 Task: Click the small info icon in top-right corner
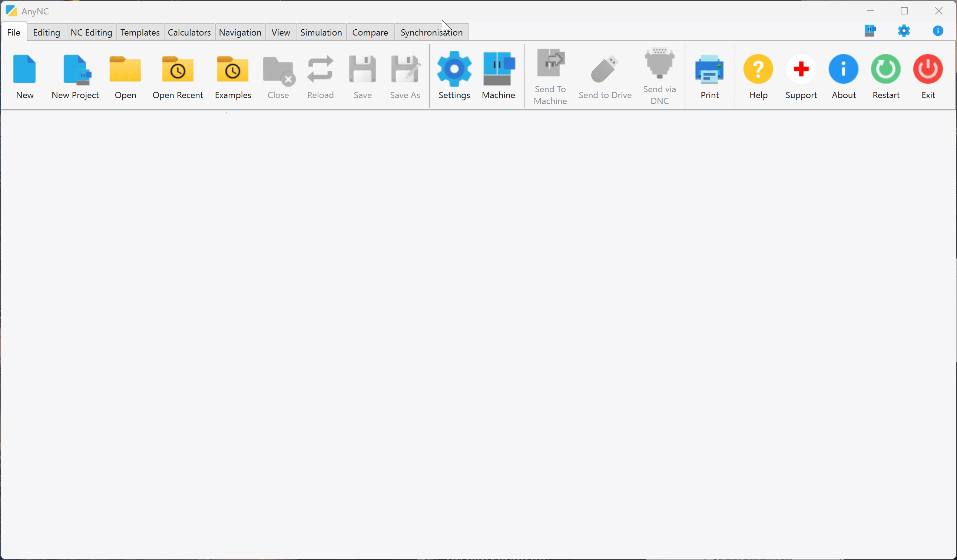938,31
